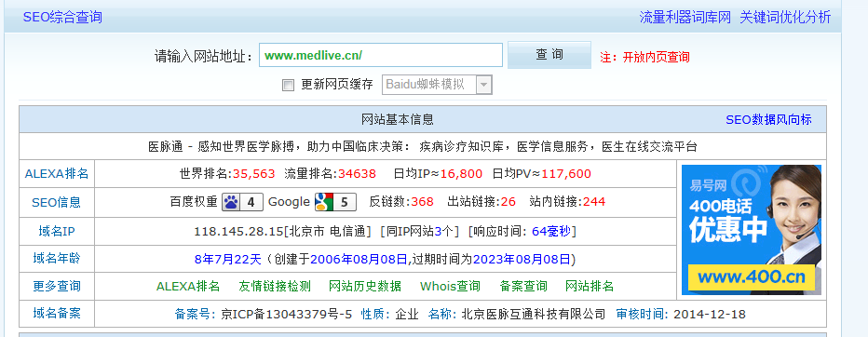The height and width of the screenshot is (337, 868).
Task: Click the 性质: 企业 text
Action: tap(390, 315)
